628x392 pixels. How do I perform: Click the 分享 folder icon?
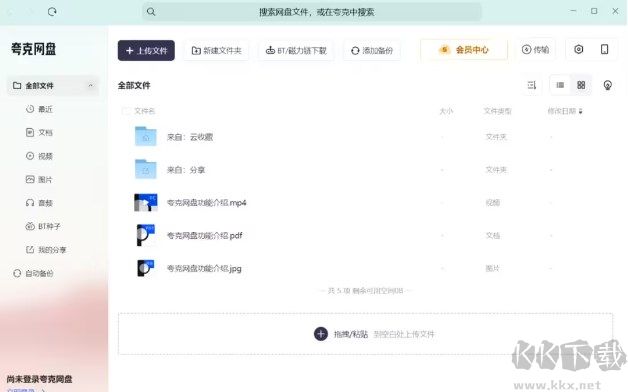click(x=145, y=169)
